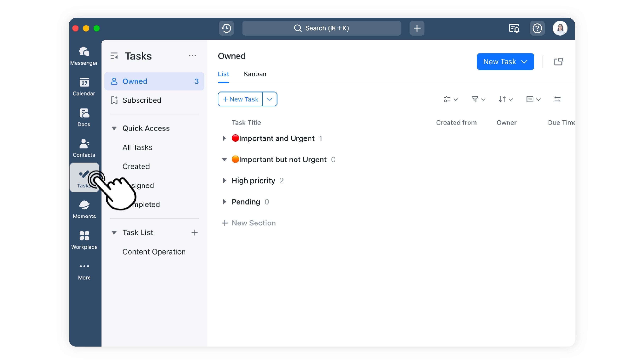Image resolution: width=644 pixels, height=362 pixels.
Task: Add a New Section
Action: pos(248,223)
